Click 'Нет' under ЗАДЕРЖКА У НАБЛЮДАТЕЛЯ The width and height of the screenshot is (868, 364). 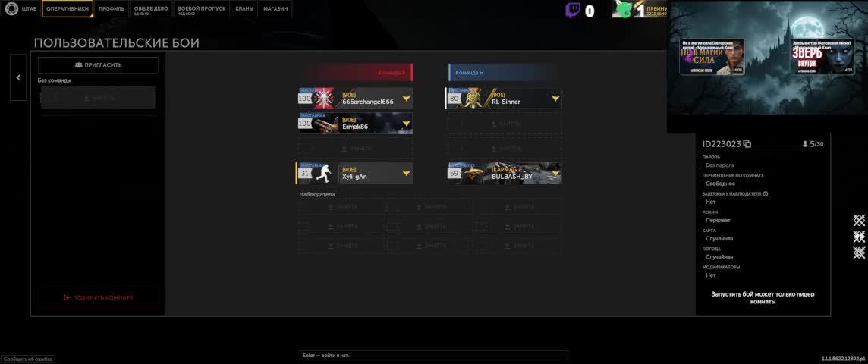pos(710,202)
